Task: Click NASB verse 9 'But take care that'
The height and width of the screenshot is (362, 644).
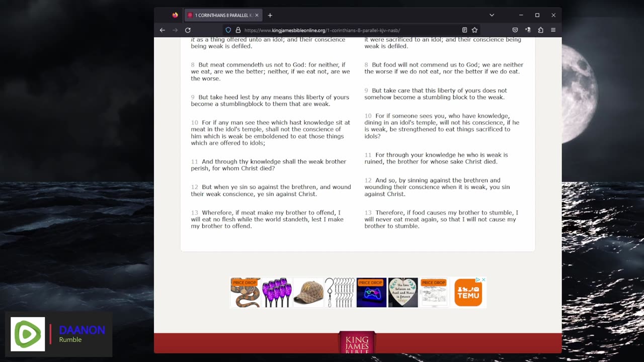Action: 436,94
